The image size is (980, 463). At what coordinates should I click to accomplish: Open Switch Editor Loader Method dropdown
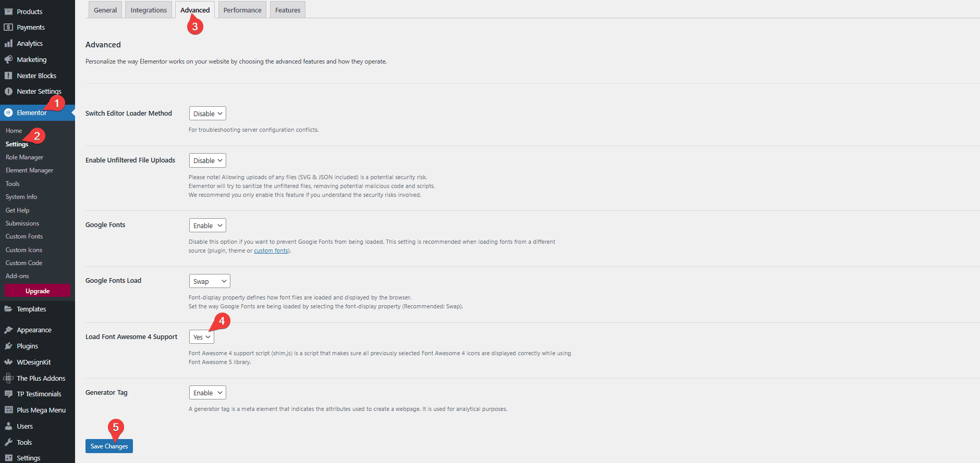(207, 114)
